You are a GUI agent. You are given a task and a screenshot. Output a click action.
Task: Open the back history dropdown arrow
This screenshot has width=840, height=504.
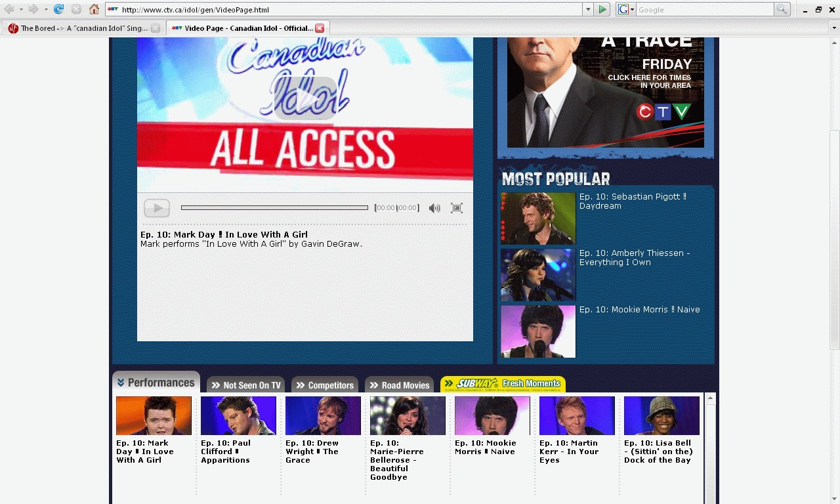[21, 9]
